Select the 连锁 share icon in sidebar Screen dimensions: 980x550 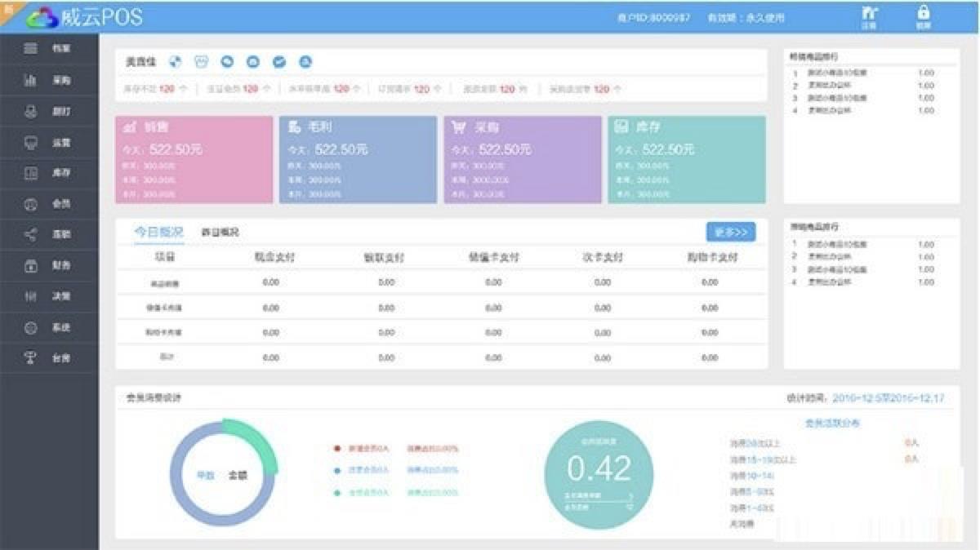(x=31, y=235)
